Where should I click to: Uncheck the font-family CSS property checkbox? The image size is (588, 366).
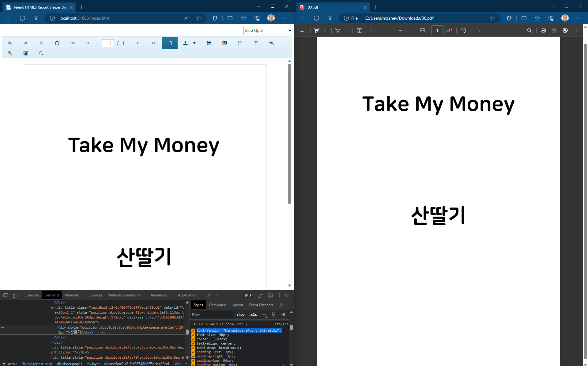coord(193,330)
